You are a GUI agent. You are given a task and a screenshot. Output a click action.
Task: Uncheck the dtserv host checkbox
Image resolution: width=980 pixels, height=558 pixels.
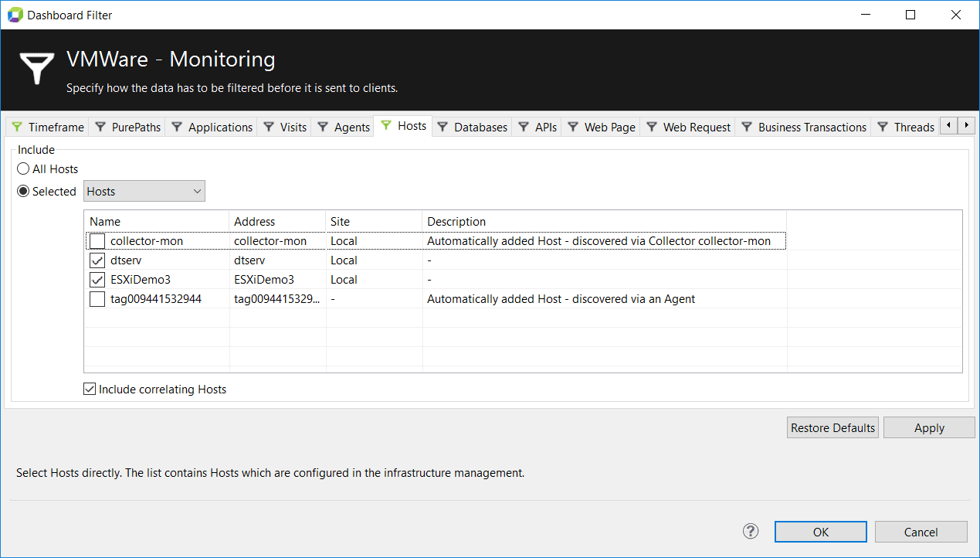(x=97, y=260)
